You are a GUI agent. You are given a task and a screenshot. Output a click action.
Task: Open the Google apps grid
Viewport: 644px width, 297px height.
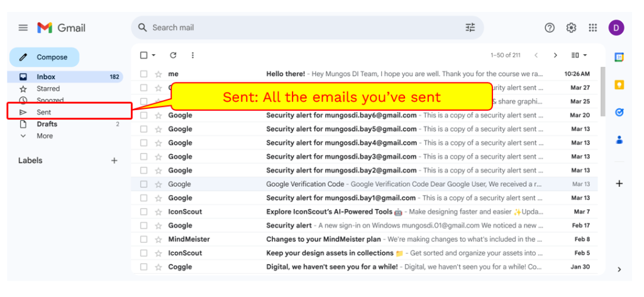click(x=592, y=28)
